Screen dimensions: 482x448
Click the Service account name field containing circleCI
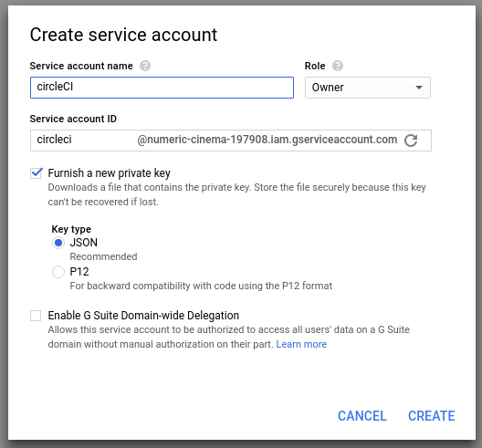162,88
